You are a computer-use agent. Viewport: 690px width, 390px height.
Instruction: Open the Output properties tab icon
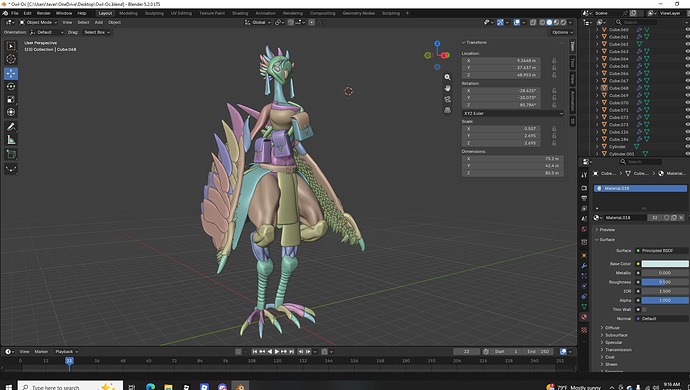click(x=584, y=198)
